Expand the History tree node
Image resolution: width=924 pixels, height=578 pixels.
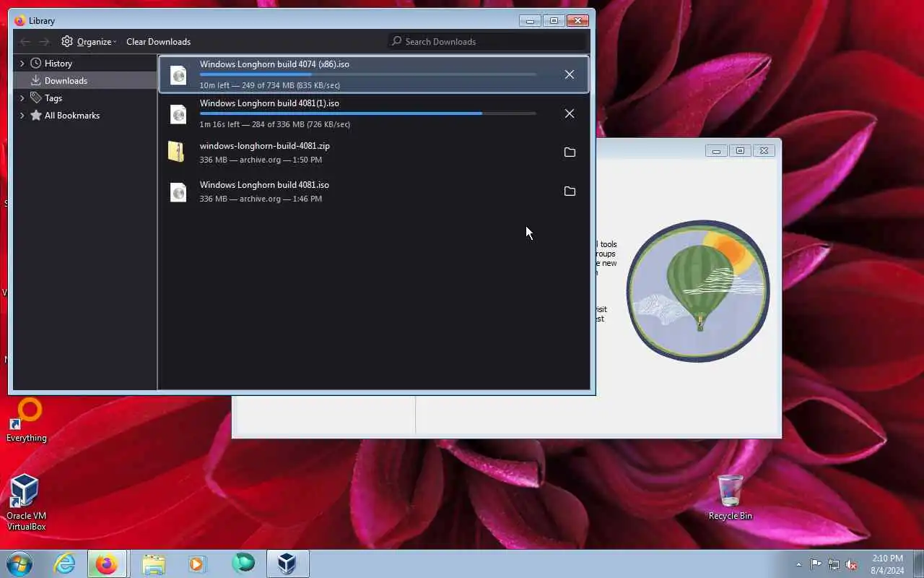pyautogui.click(x=22, y=63)
